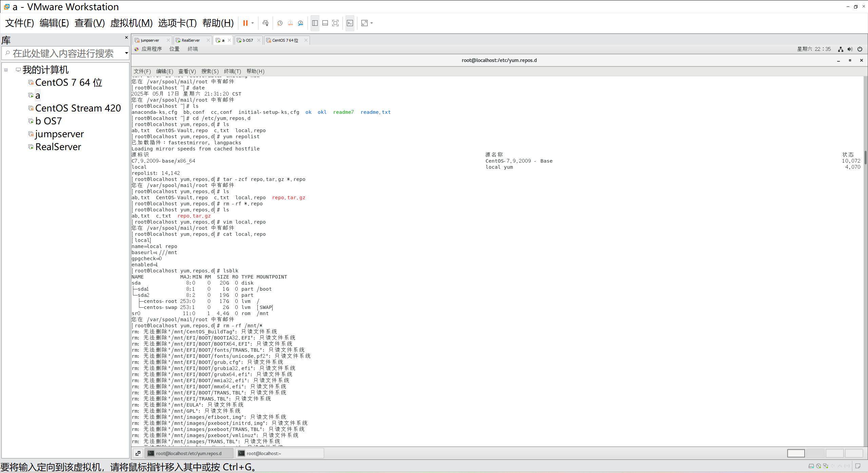Toggle the console view button

(x=350, y=23)
